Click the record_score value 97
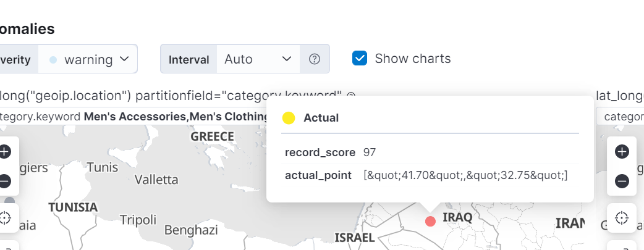 [370, 152]
